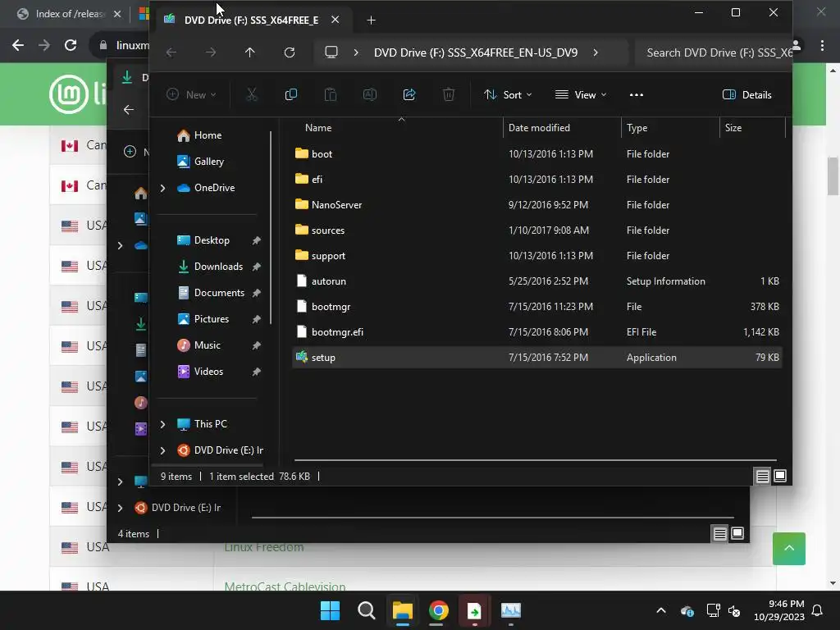Open notifications bell in taskbar
840x630 pixels.
(818, 610)
